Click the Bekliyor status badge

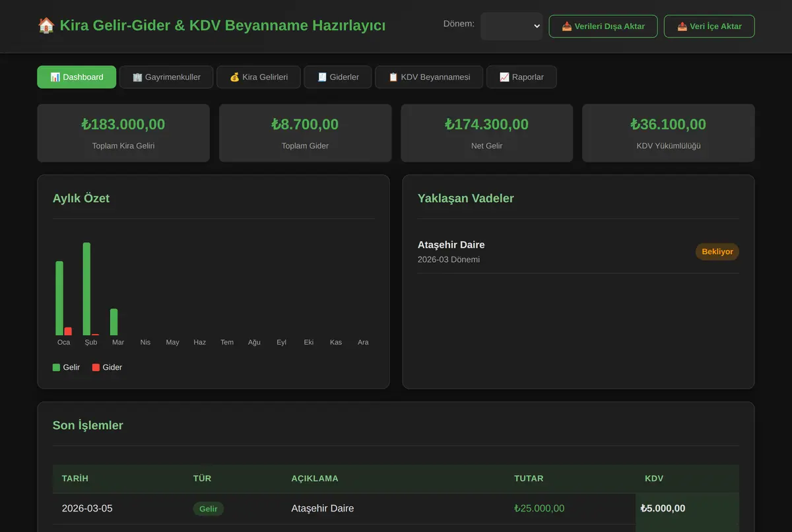(717, 251)
